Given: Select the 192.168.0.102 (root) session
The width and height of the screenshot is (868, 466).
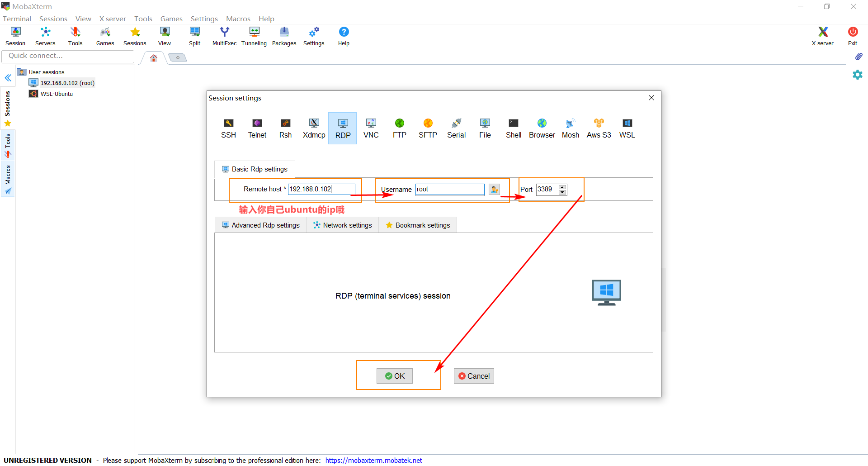Looking at the screenshot, I should (x=62, y=83).
